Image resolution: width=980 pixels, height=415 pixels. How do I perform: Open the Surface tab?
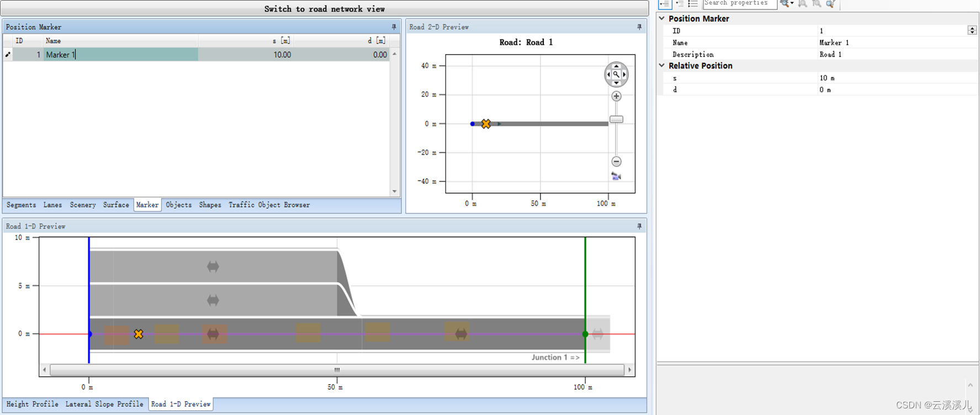[116, 205]
